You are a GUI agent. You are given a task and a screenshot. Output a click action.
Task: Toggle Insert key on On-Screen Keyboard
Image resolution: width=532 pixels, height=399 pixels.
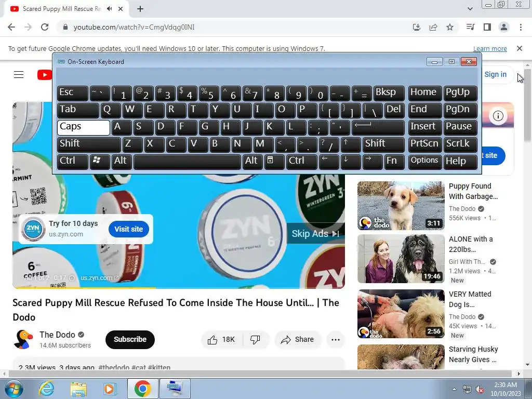click(425, 127)
